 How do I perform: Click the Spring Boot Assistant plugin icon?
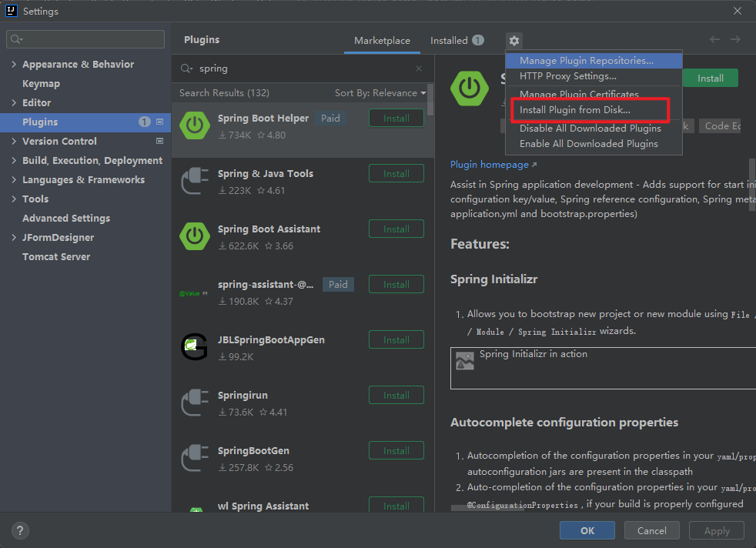pyautogui.click(x=195, y=236)
